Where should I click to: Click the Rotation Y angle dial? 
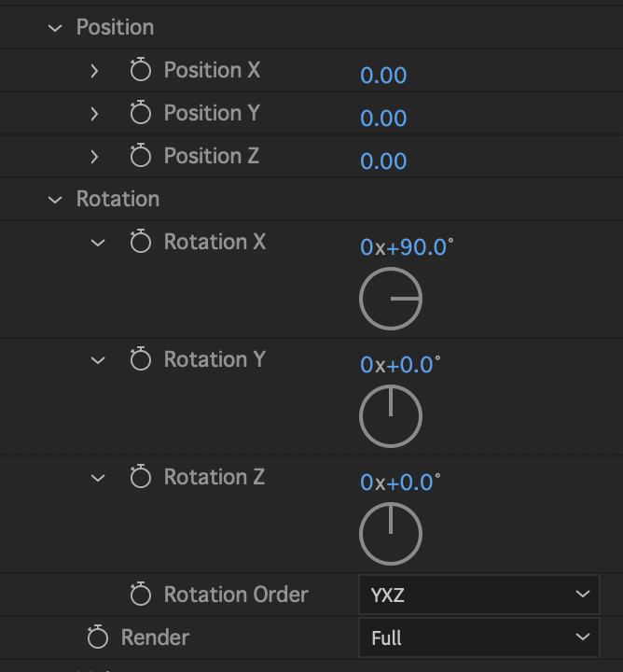point(391,416)
